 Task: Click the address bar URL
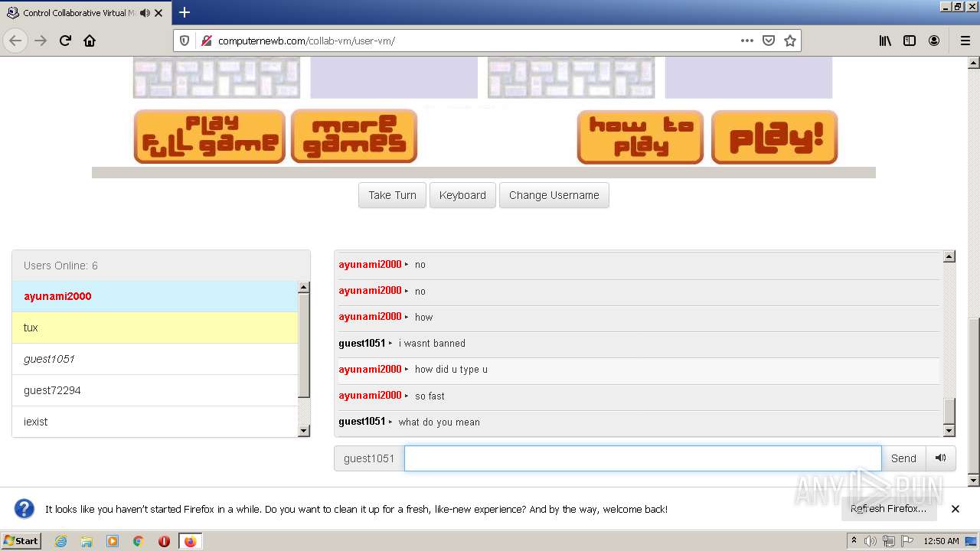click(x=306, y=41)
